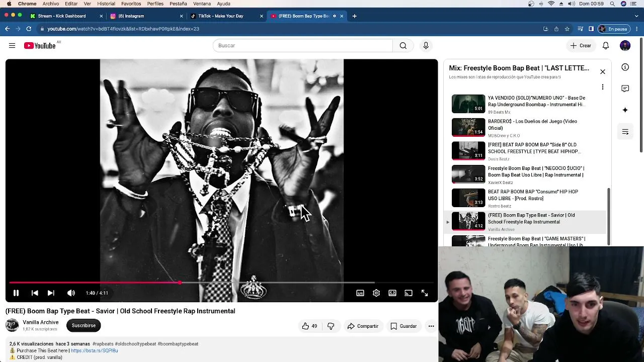Screen dimensions: 644x362
Task: Click the #boombaptypebeat hashtag
Action: pyautogui.click(x=178, y=344)
